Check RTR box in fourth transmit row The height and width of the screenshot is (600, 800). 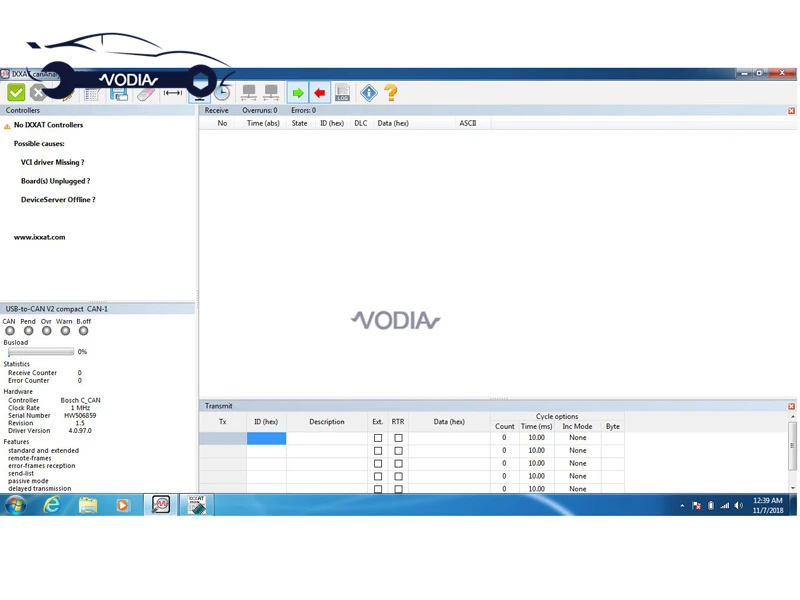pos(398,476)
